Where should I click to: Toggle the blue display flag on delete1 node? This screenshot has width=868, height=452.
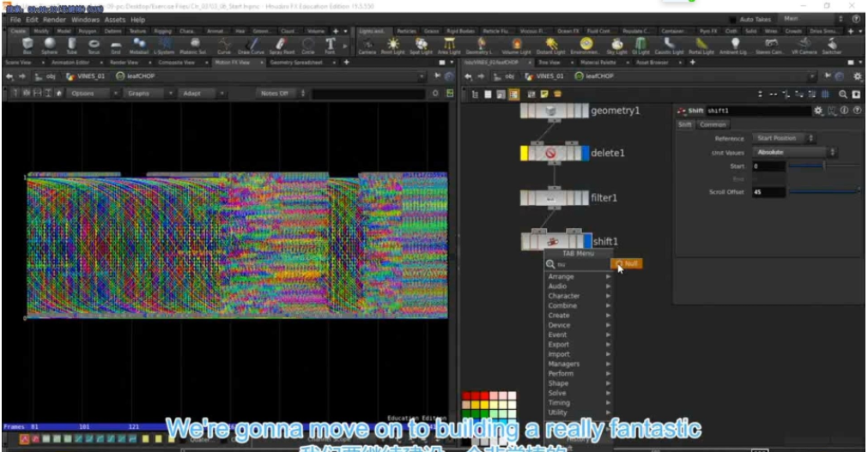(586, 154)
